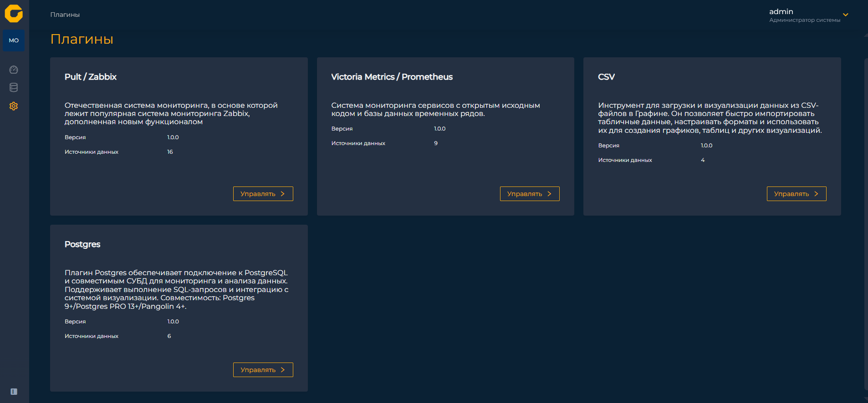868x403 pixels.
Task: Click the Victoria Metrics version 1.0.0
Action: [x=439, y=129]
